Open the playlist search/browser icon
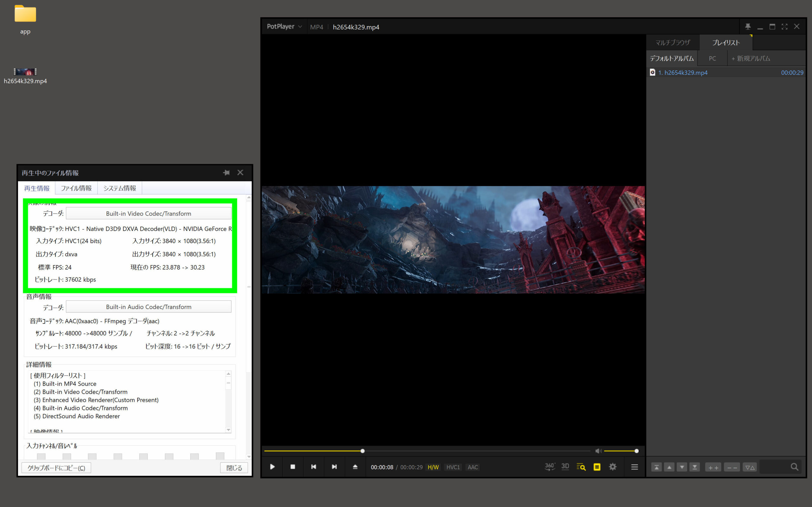The height and width of the screenshot is (507, 812). (581, 467)
